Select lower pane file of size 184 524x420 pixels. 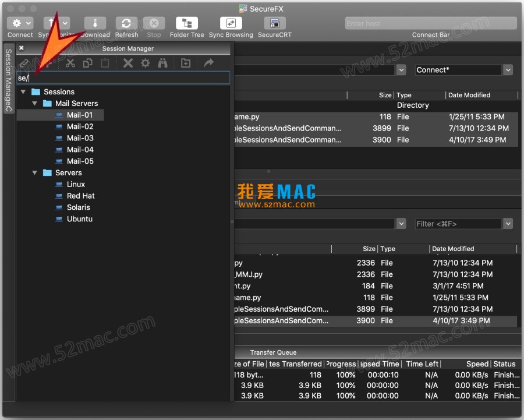[x=376, y=286]
